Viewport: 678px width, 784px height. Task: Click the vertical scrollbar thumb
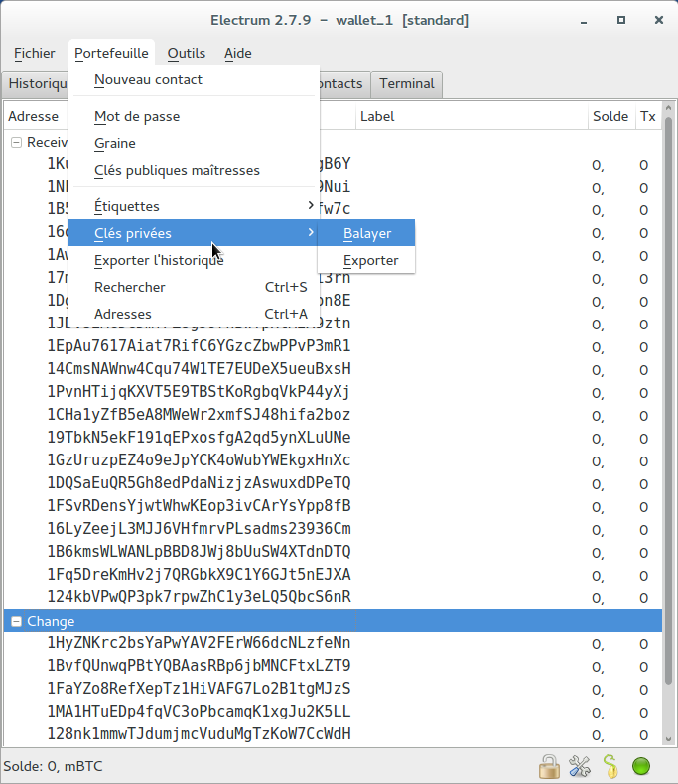668,400
